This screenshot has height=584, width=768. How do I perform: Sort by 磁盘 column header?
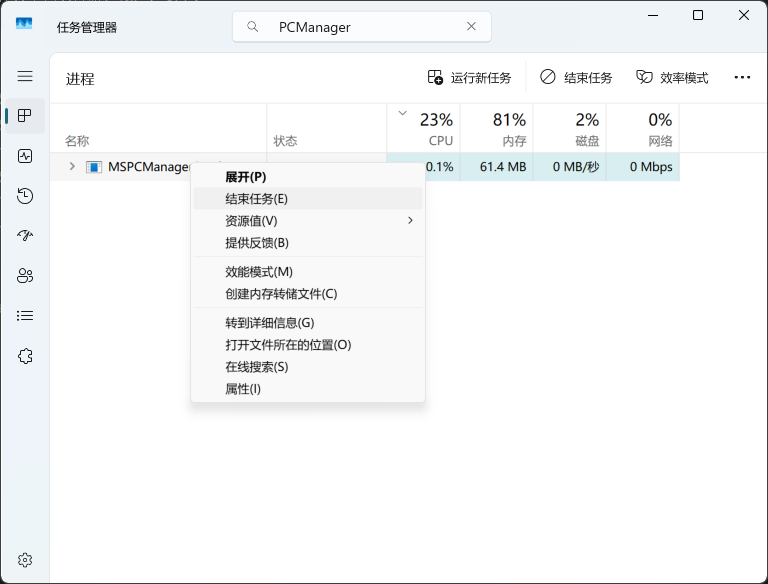pos(570,128)
